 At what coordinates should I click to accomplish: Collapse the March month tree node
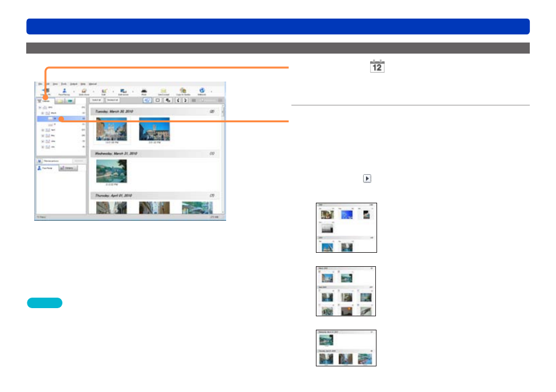(43, 113)
